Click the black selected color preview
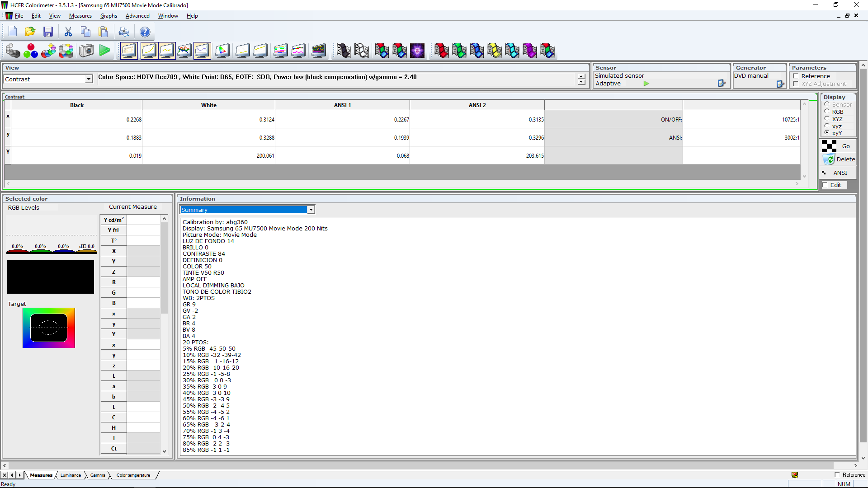The image size is (868, 488). pos(51,277)
